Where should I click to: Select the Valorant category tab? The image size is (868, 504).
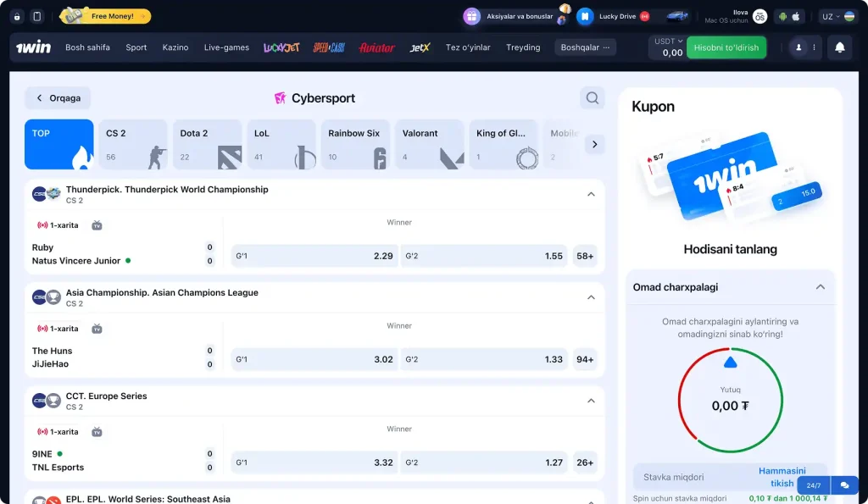[430, 144]
